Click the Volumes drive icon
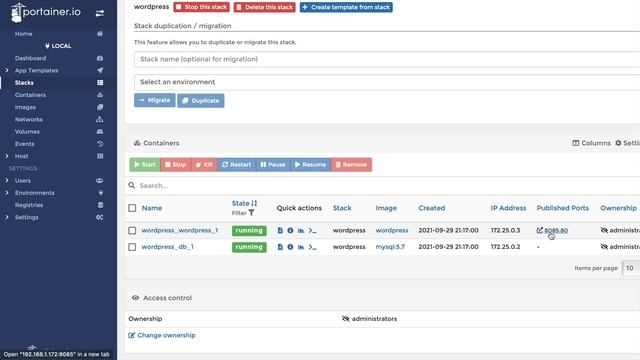The width and height of the screenshot is (640, 360). click(x=100, y=132)
